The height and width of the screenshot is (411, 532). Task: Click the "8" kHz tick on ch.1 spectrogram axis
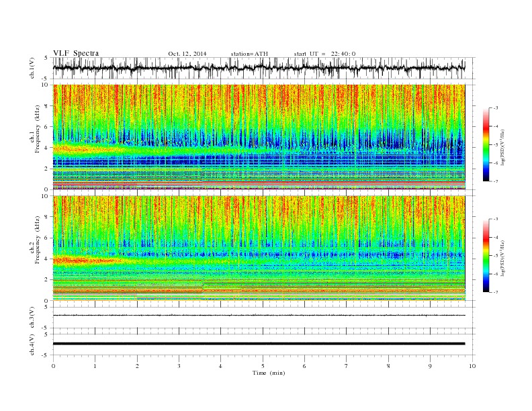pos(47,106)
